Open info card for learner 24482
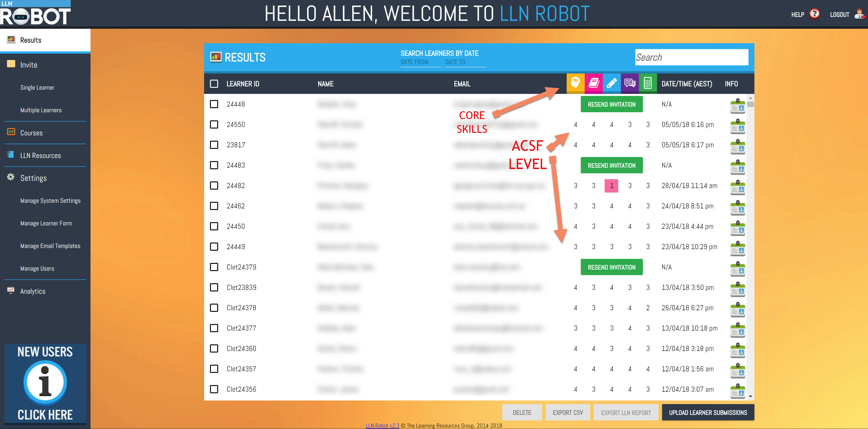Image resolution: width=868 pixels, height=429 pixels. (738, 187)
